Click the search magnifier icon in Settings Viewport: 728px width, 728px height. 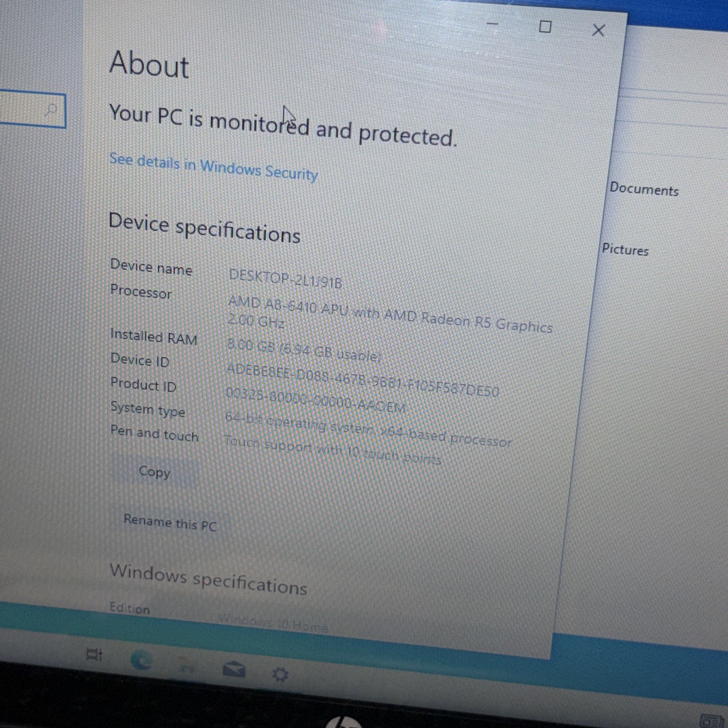point(51,110)
